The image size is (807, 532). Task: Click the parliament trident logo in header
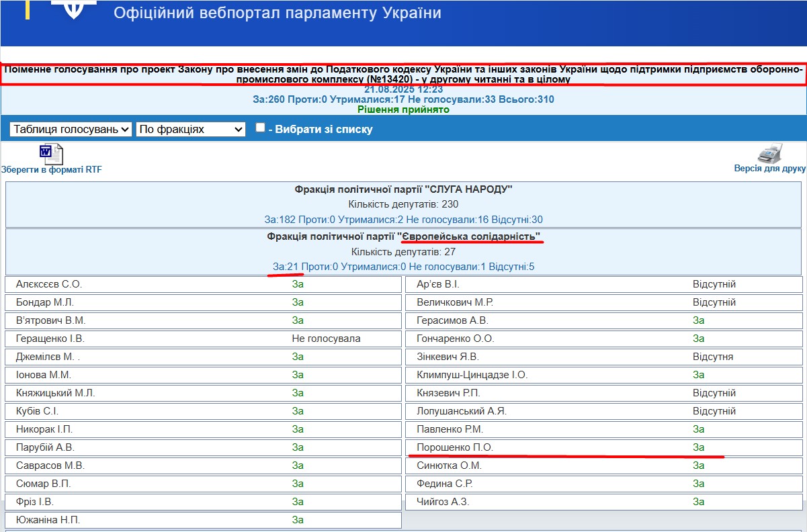point(74,9)
